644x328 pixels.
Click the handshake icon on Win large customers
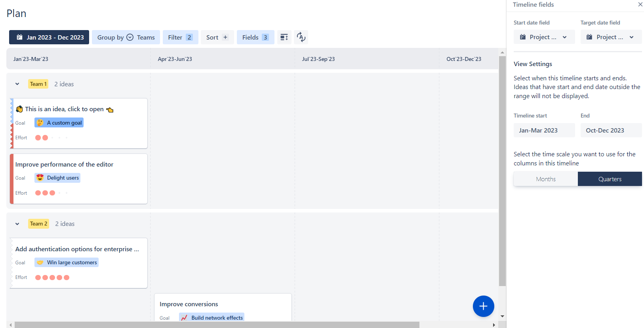pos(40,262)
